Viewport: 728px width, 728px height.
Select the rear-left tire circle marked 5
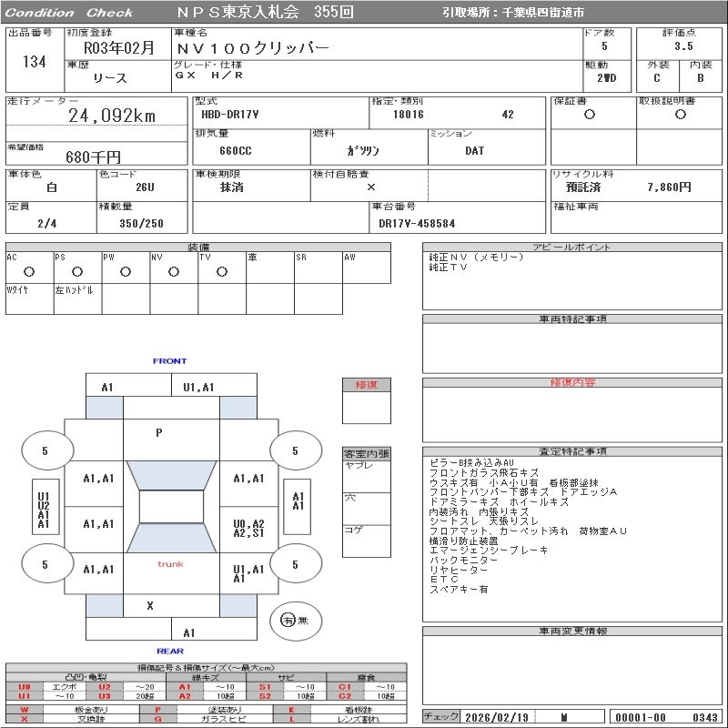45,564
